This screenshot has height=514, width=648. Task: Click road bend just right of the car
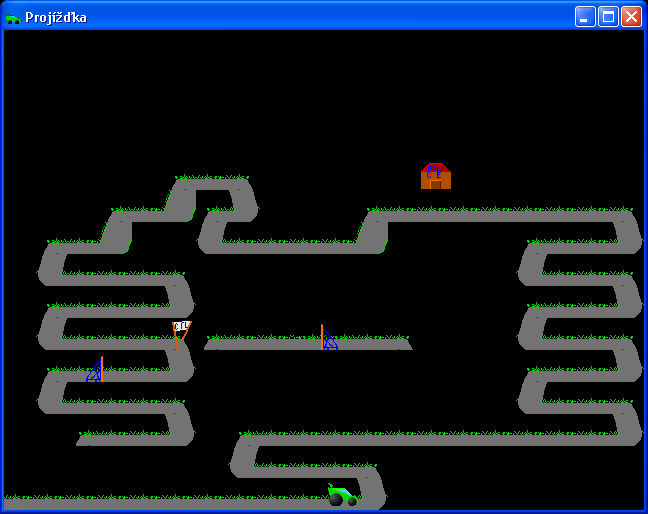coord(372,492)
